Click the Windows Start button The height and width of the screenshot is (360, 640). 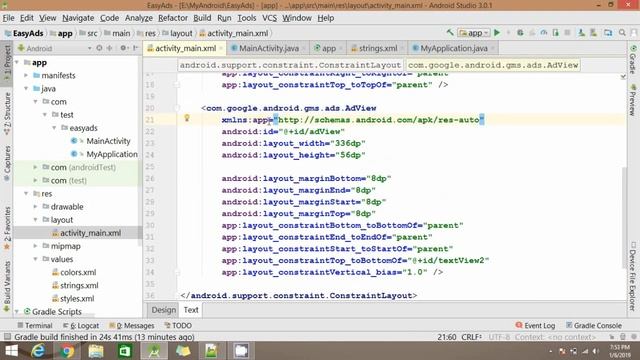click(x=11, y=351)
